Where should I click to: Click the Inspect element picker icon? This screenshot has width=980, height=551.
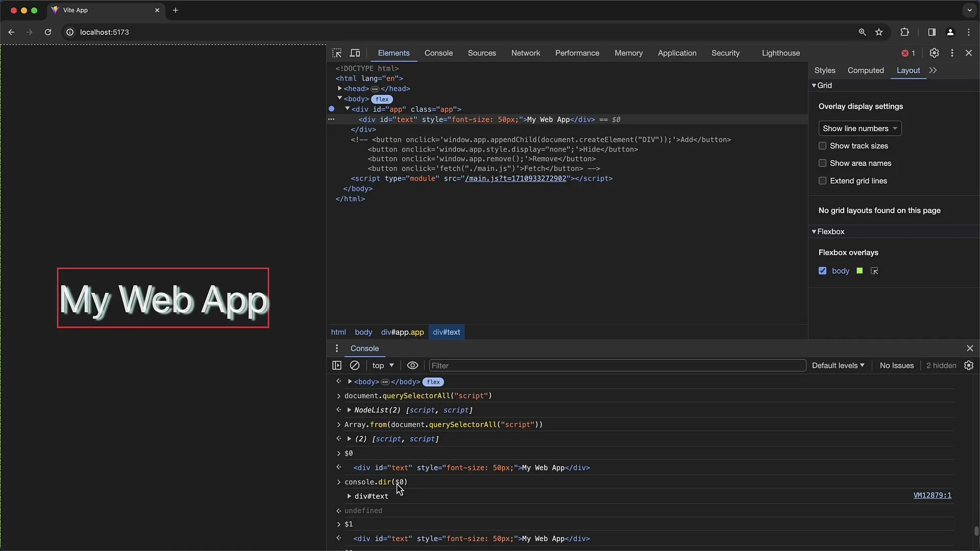pyautogui.click(x=336, y=53)
